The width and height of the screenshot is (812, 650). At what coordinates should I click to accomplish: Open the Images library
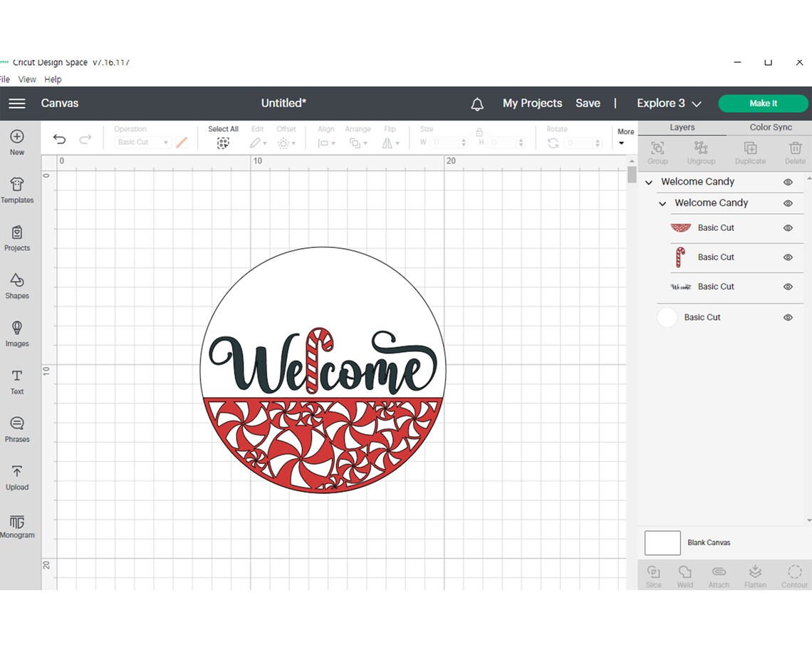17,333
